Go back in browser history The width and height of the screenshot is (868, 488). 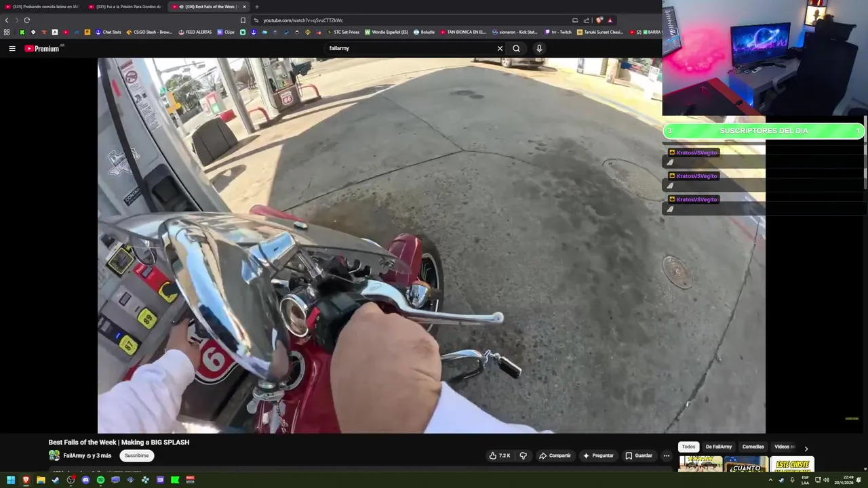pos(7,20)
